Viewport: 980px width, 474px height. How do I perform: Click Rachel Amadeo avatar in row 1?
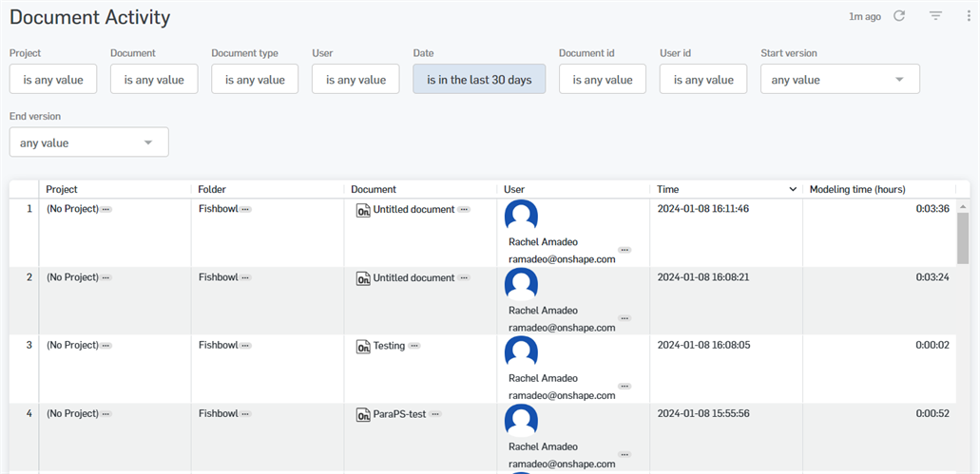521,217
